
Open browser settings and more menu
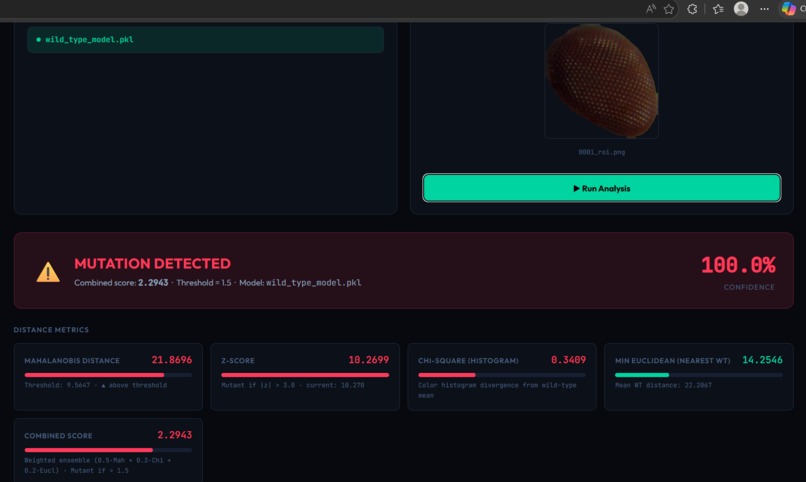coord(764,9)
